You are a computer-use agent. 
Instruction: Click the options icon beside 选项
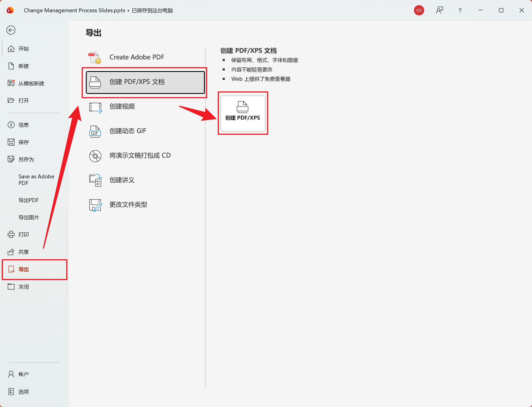(x=11, y=392)
